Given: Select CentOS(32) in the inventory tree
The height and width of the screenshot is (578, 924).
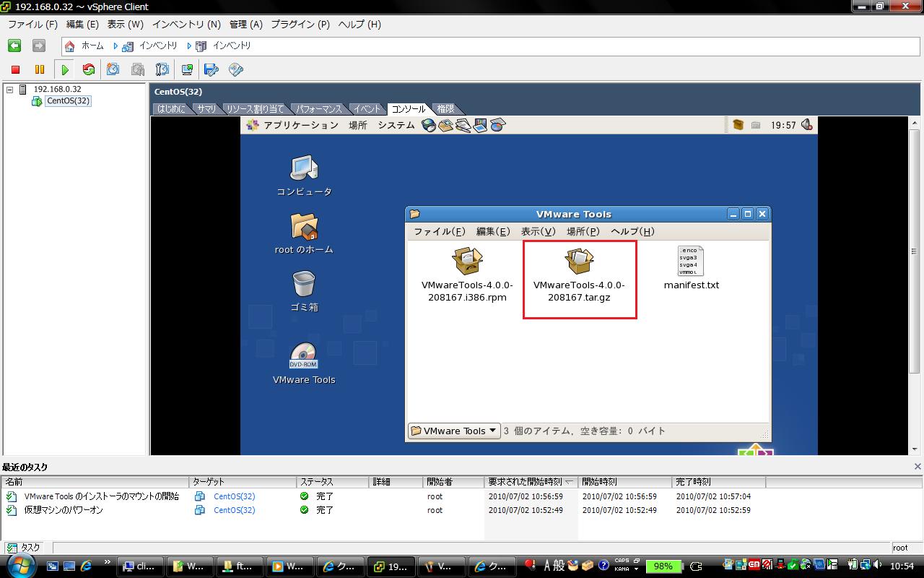Looking at the screenshot, I should pos(68,101).
